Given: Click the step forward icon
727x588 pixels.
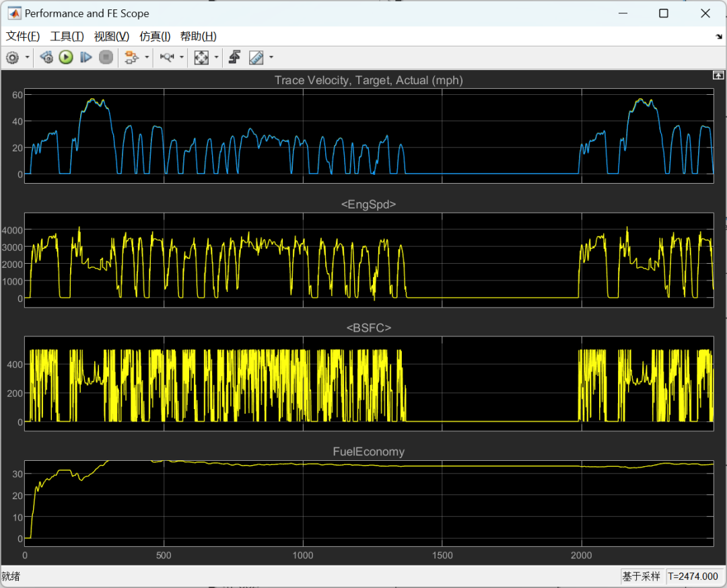Looking at the screenshot, I should [x=85, y=57].
